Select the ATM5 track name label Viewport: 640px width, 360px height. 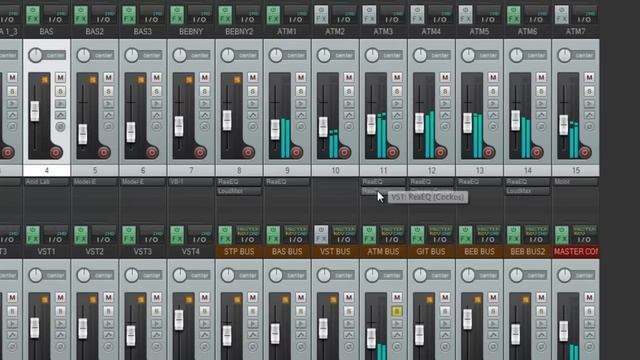(x=479, y=31)
